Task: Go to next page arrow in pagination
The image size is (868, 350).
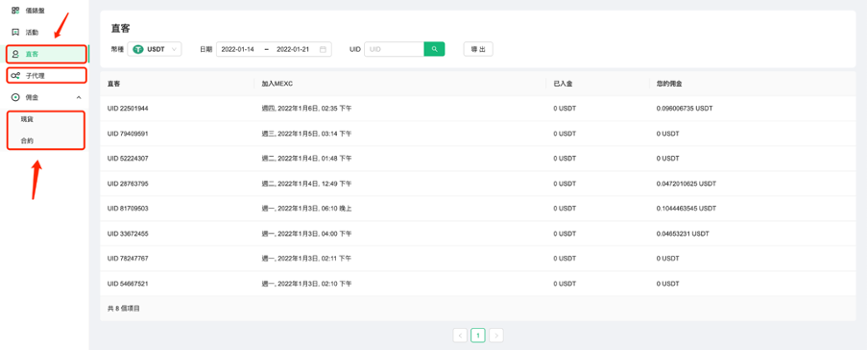Action: (x=496, y=335)
